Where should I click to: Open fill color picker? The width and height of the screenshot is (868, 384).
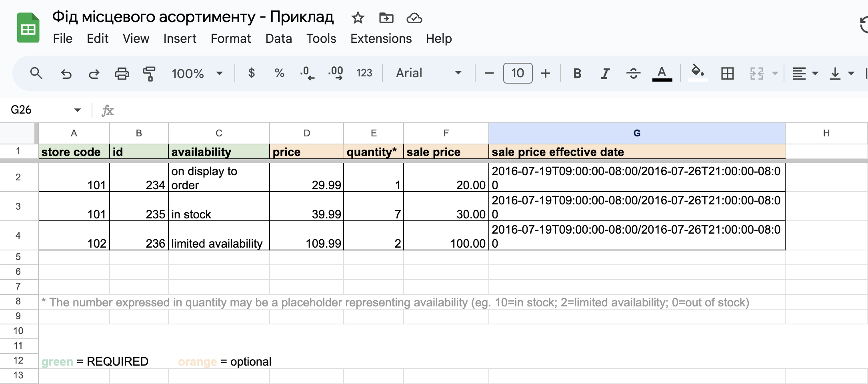[698, 73]
